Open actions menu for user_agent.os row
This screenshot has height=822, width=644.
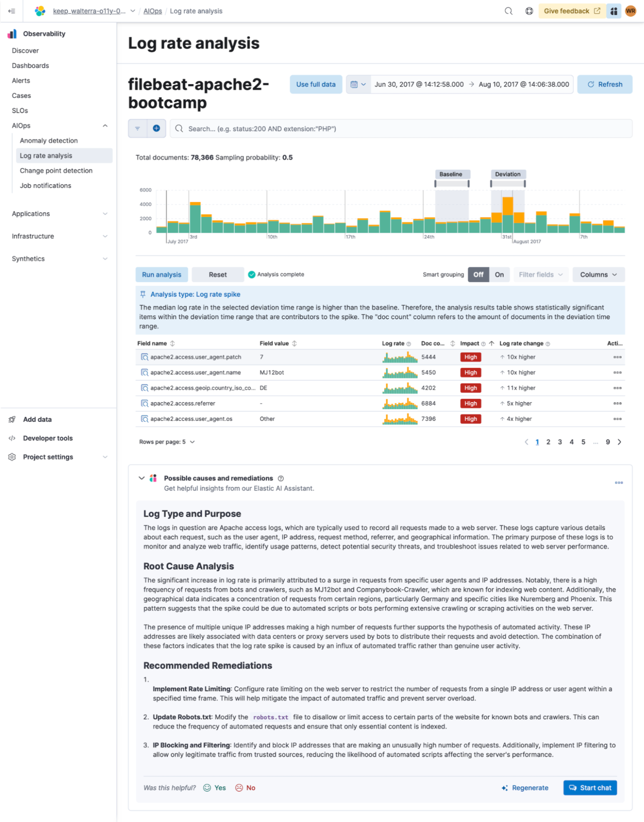(x=617, y=419)
